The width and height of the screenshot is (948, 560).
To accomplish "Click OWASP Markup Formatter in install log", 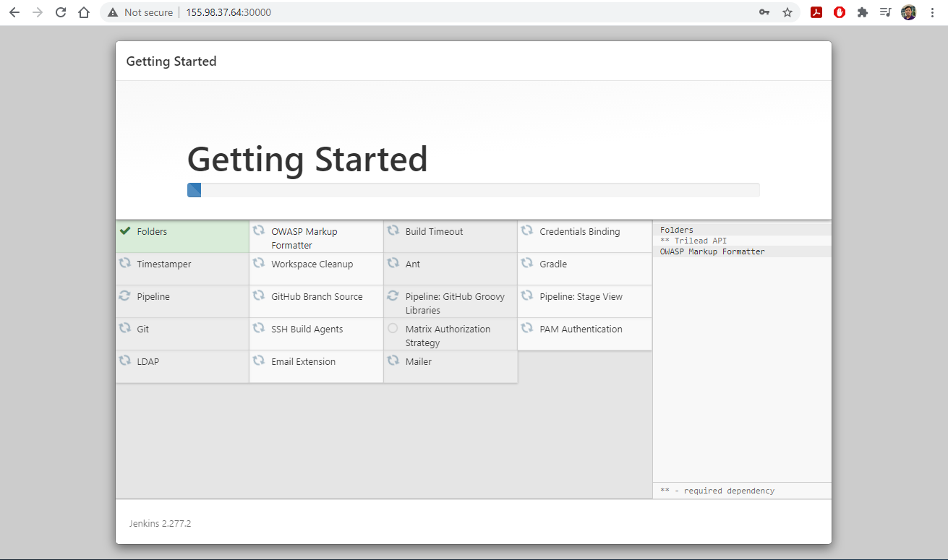I will (712, 251).
